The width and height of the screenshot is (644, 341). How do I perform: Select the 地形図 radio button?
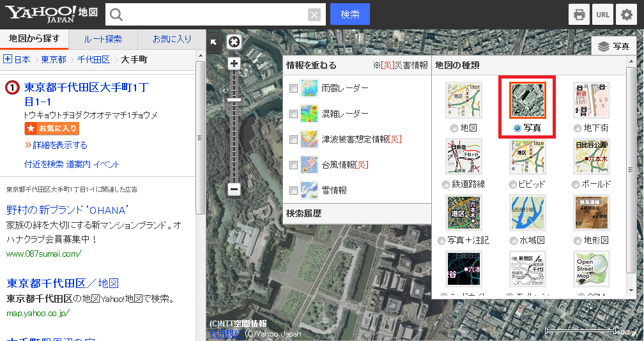pos(578,241)
